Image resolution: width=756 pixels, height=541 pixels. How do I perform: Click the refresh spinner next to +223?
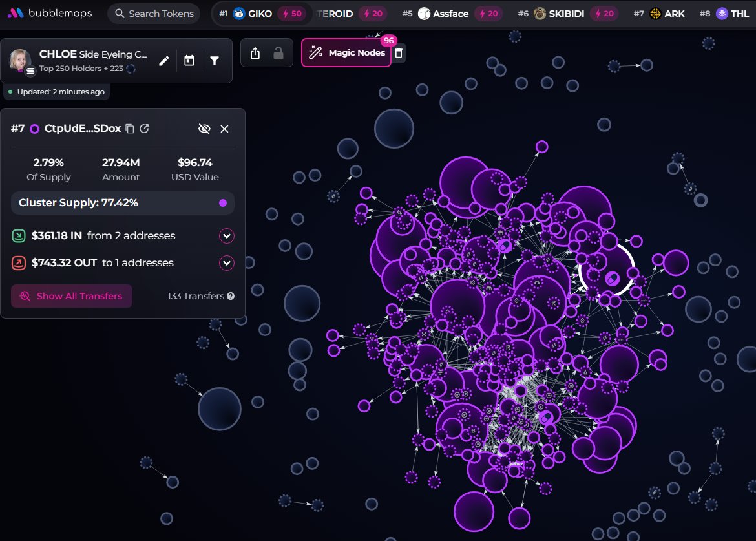[x=131, y=69]
